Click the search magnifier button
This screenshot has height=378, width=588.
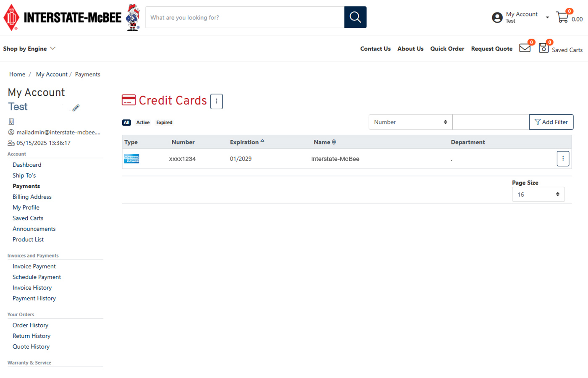(355, 17)
